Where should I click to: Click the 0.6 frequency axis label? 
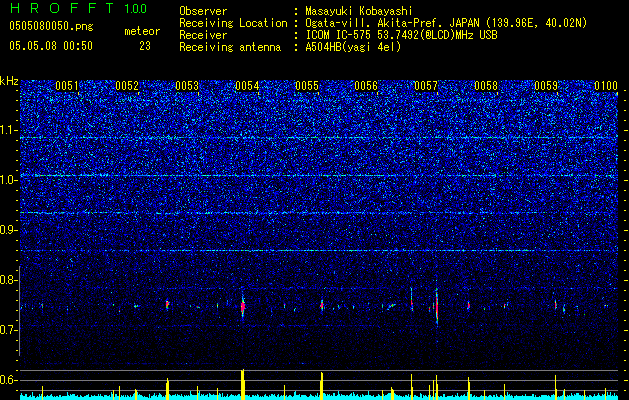(9, 380)
